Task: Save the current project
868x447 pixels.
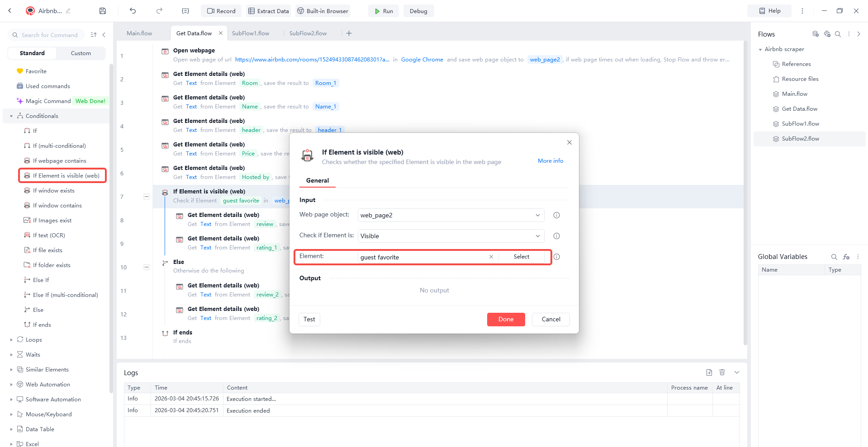Action: (102, 10)
